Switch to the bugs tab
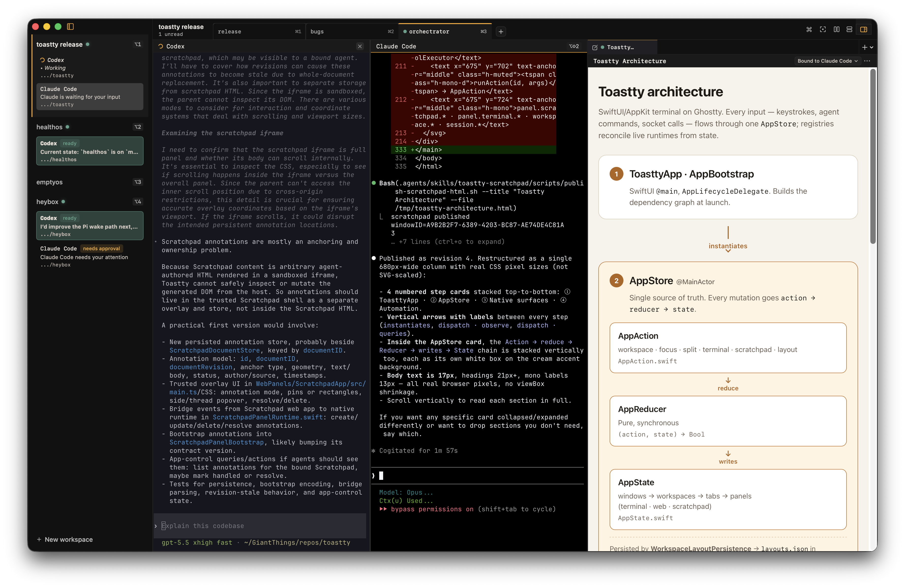The image size is (905, 588). coord(352,31)
